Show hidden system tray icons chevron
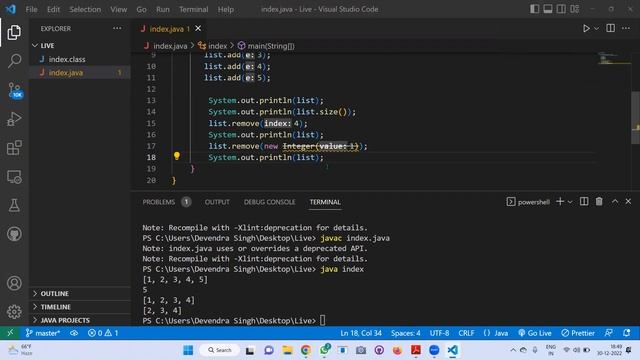Image resolution: width=640 pixels, height=360 pixels. coord(513,350)
